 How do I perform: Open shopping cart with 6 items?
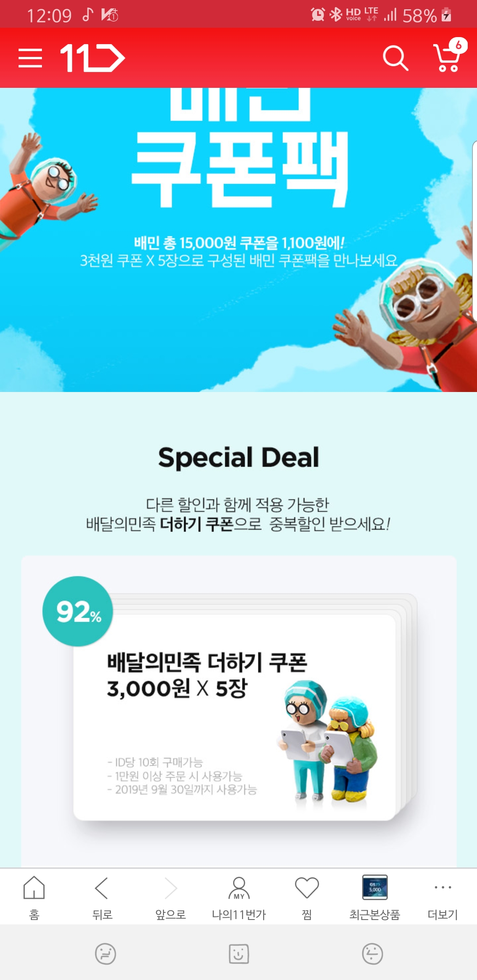click(450, 56)
